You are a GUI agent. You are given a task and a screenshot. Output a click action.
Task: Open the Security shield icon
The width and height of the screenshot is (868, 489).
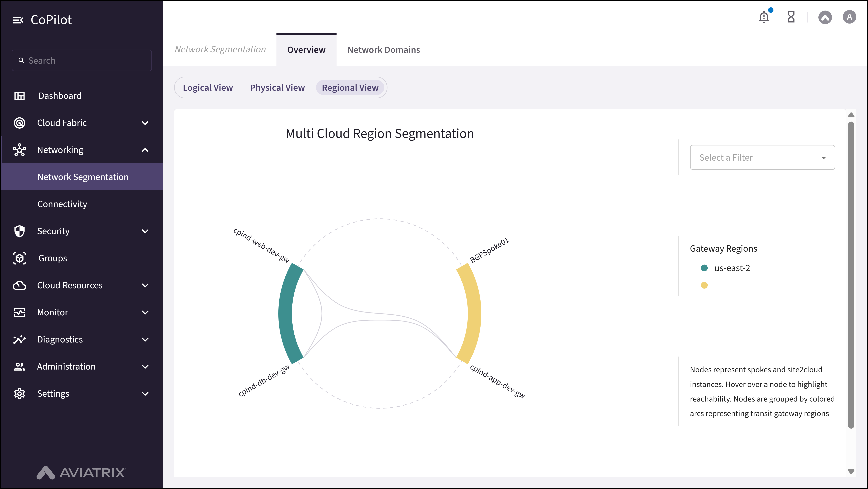(x=19, y=231)
